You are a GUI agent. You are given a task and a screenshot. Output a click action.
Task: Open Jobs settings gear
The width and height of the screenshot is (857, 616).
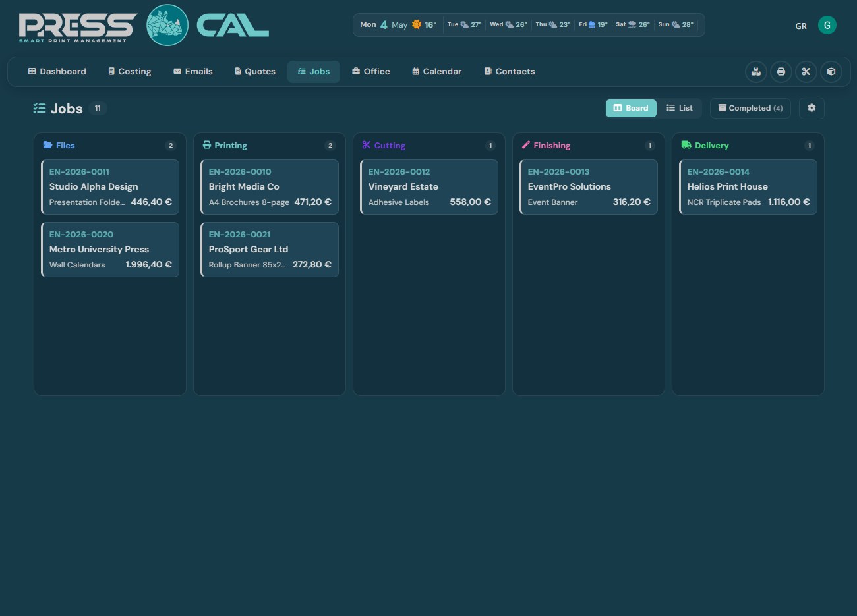(812, 108)
